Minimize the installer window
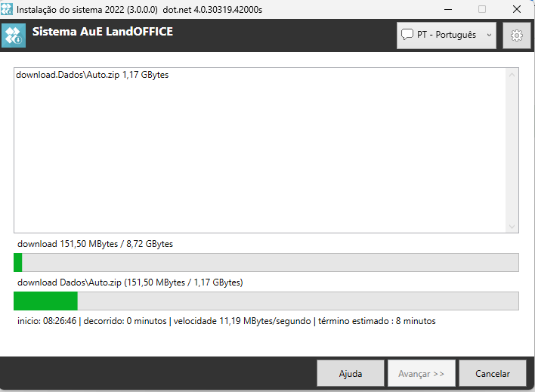This screenshot has width=535, height=392. (x=447, y=9)
